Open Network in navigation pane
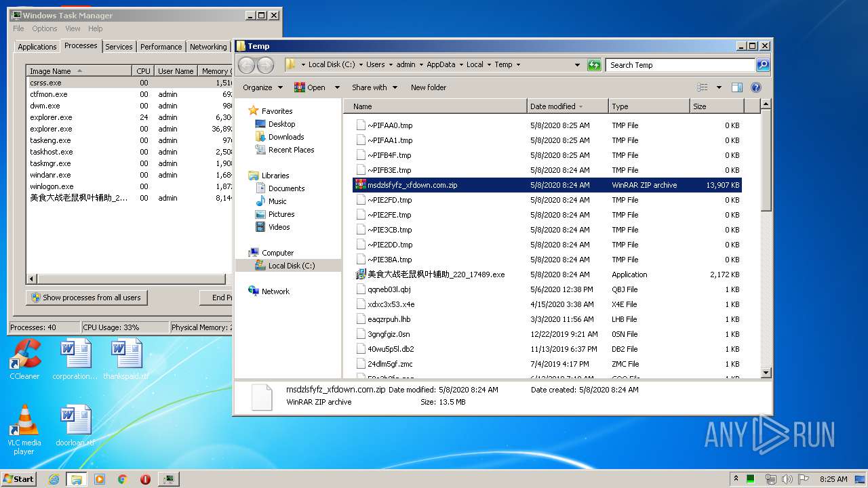 click(x=275, y=291)
